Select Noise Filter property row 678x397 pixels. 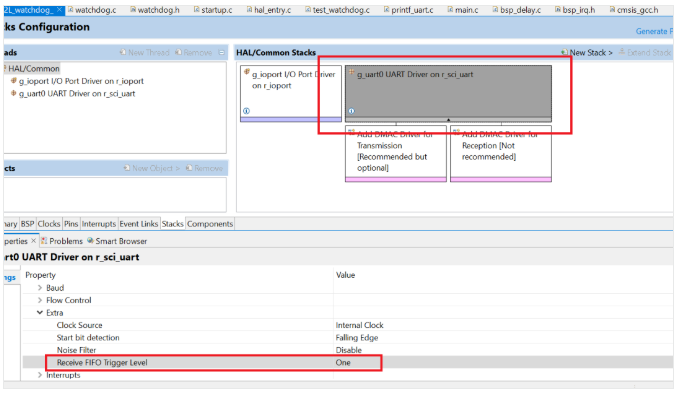point(348,350)
